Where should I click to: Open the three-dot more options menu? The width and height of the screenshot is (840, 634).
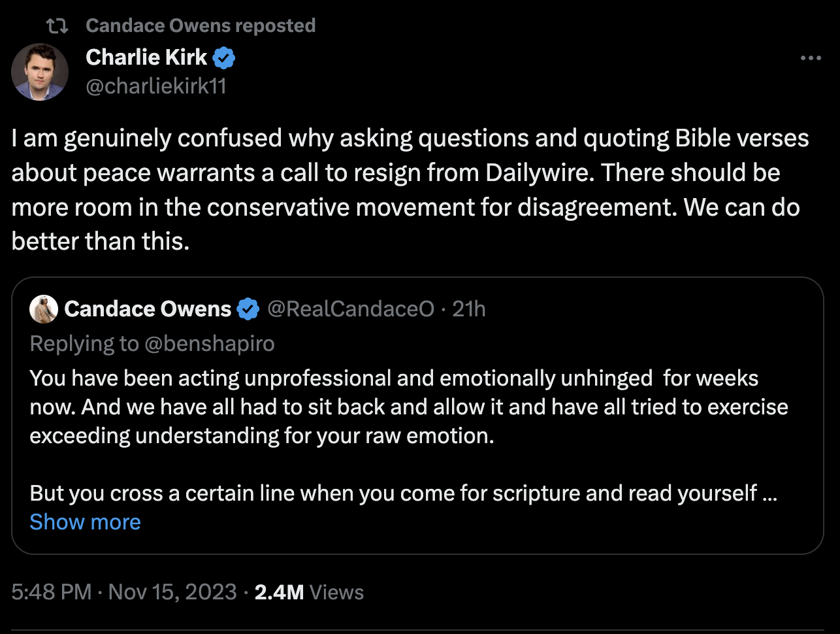click(x=811, y=58)
